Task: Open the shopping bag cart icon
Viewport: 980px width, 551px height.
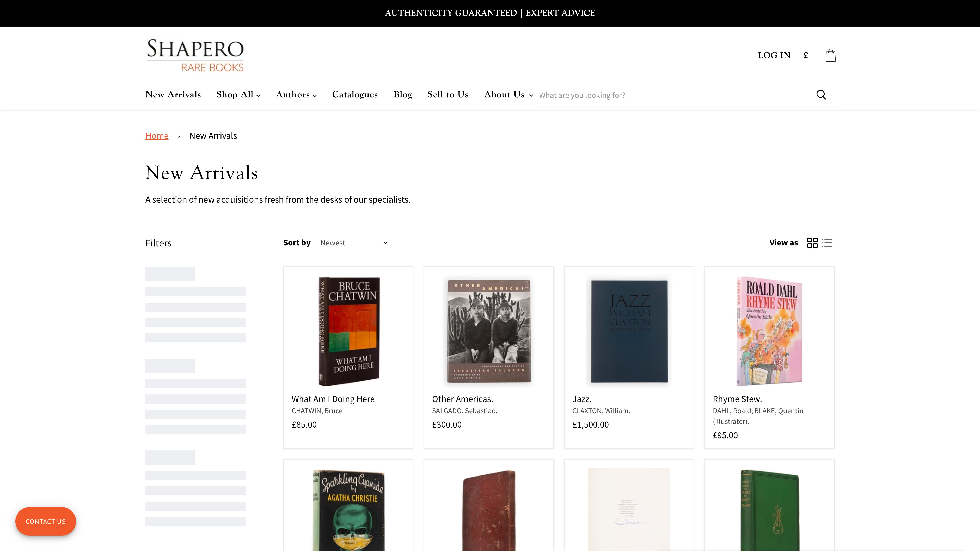Action: pos(830,56)
